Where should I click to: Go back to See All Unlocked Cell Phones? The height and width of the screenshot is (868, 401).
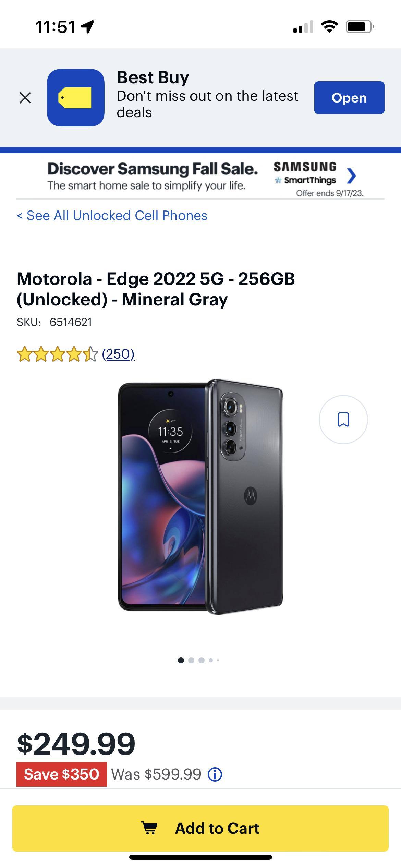click(x=112, y=216)
